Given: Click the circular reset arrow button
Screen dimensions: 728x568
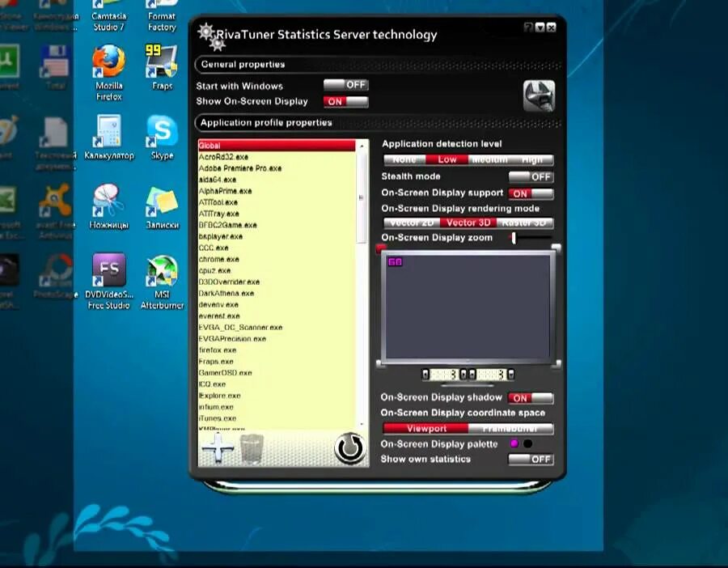Looking at the screenshot, I should coord(350,448).
